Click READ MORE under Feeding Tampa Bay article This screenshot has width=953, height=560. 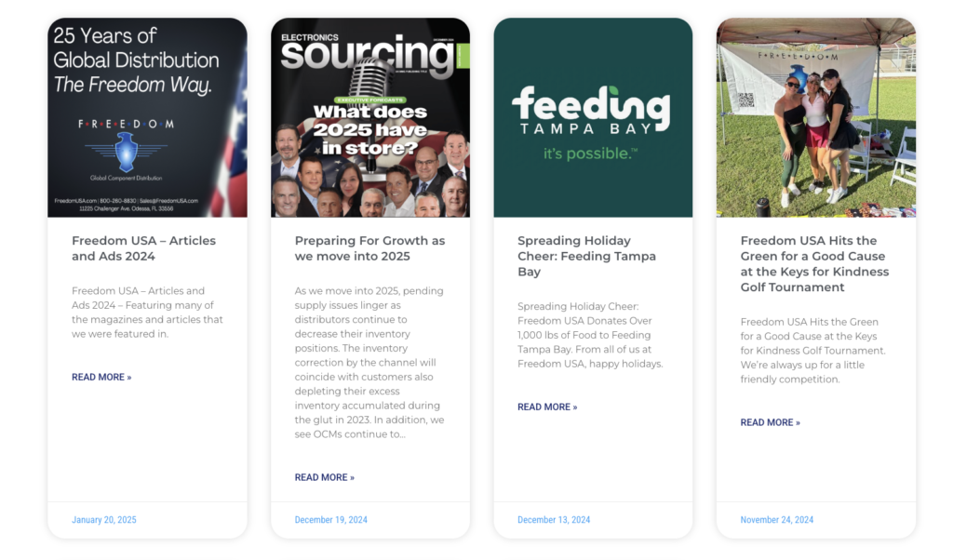pos(547,407)
